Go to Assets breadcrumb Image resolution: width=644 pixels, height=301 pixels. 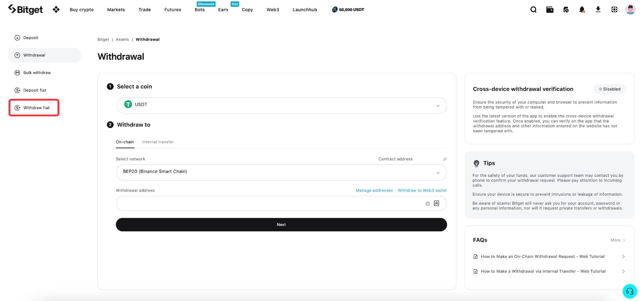[122, 40]
